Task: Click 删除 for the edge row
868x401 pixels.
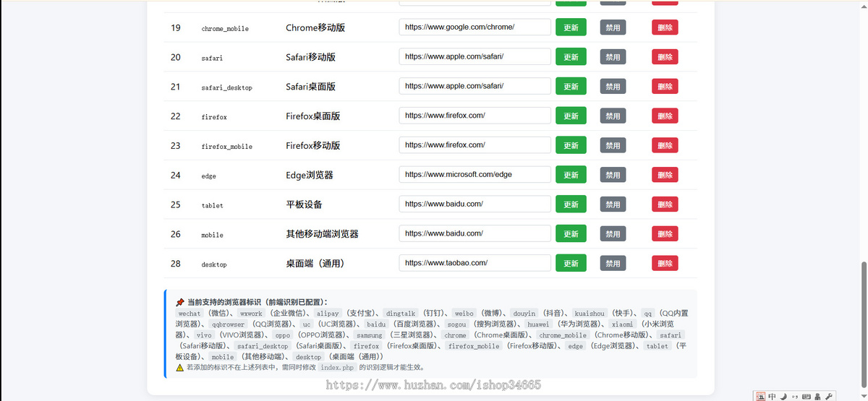Action: coord(665,175)
